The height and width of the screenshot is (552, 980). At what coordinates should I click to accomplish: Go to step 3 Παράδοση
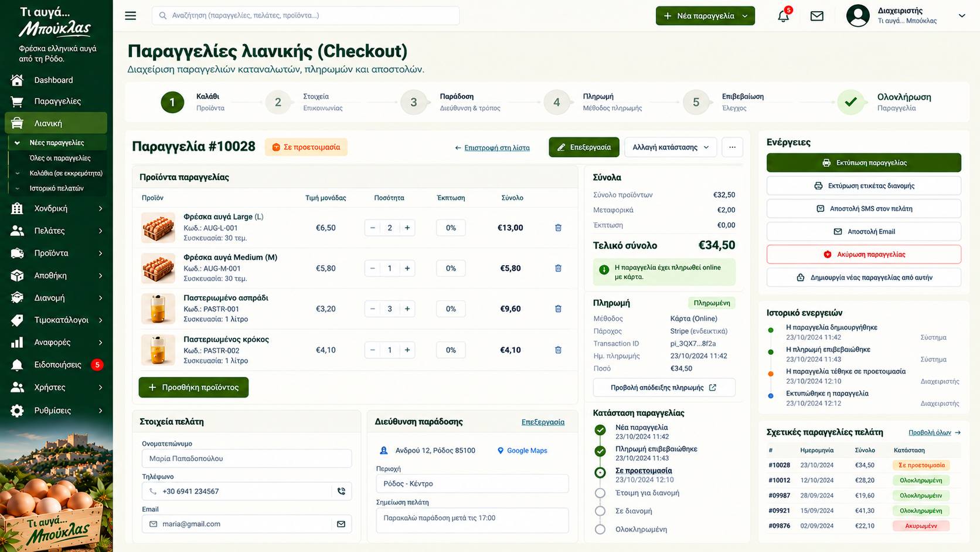click(414, 102)
